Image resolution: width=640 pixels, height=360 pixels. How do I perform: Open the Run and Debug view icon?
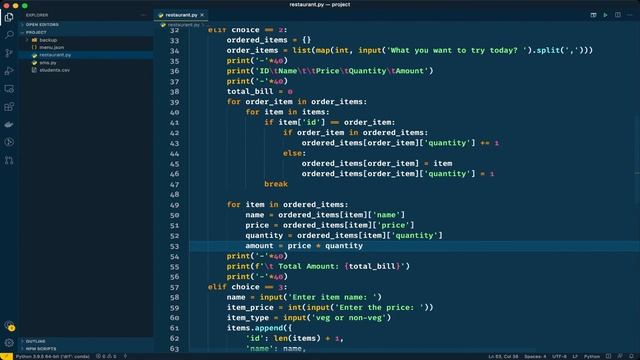(x=9, y=71)
